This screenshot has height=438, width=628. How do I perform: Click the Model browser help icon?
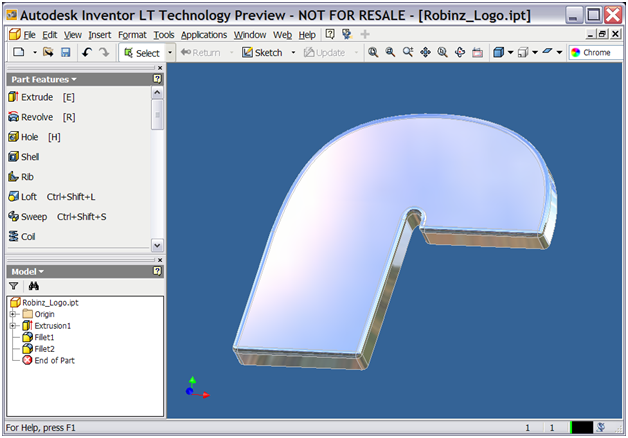(x=157, y=271)
